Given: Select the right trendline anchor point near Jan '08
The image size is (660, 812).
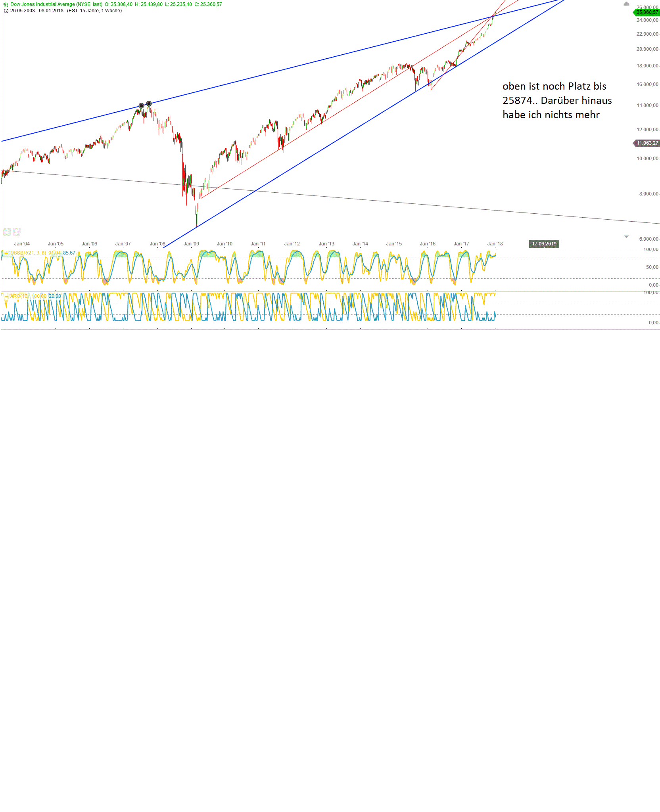Looking at the screenshot, I should click(149, 104).
